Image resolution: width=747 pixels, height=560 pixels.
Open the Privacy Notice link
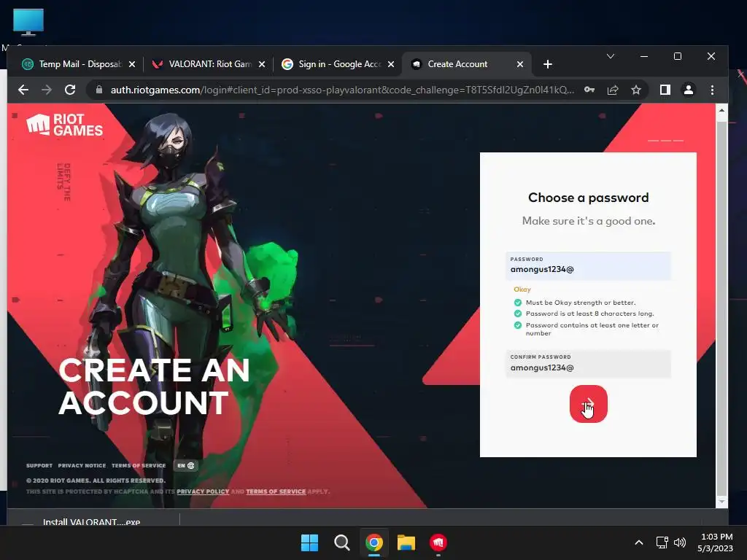(x=82, y=465)
